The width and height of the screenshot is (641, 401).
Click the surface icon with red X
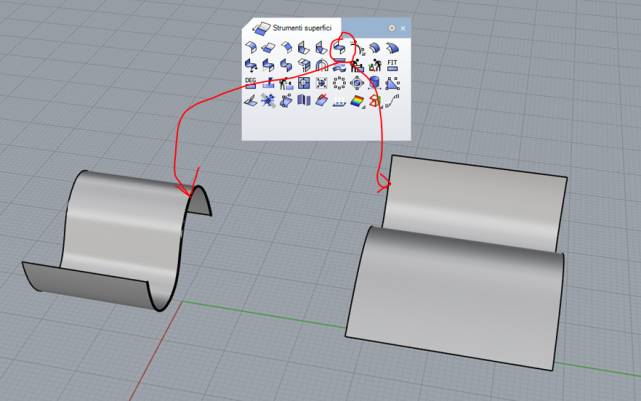tap(321, 101)
